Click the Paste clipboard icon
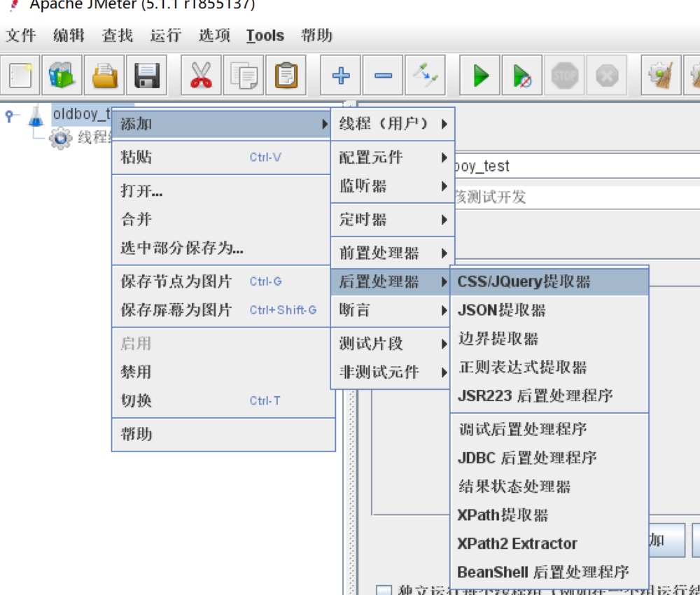 [x=286, y=75]
